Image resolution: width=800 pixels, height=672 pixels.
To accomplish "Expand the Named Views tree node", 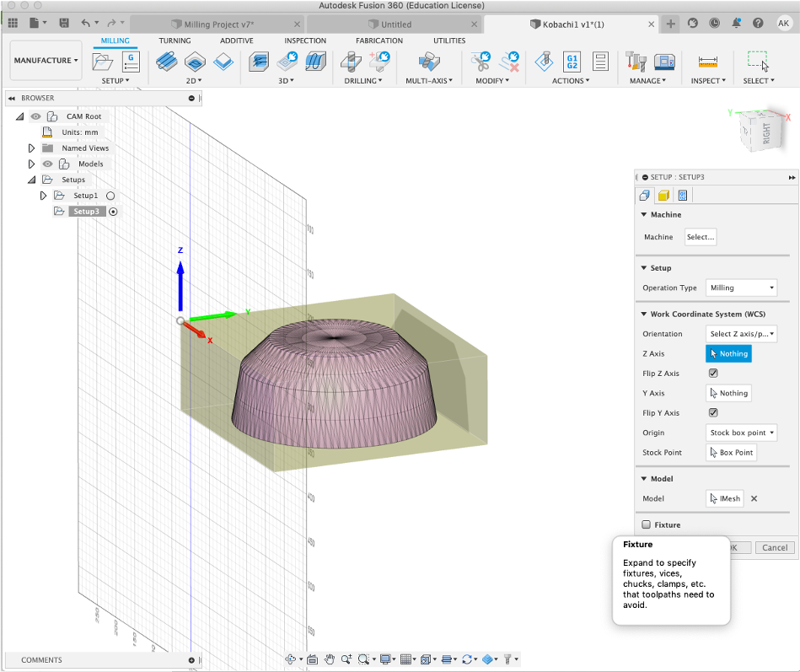I will point(31,148).
